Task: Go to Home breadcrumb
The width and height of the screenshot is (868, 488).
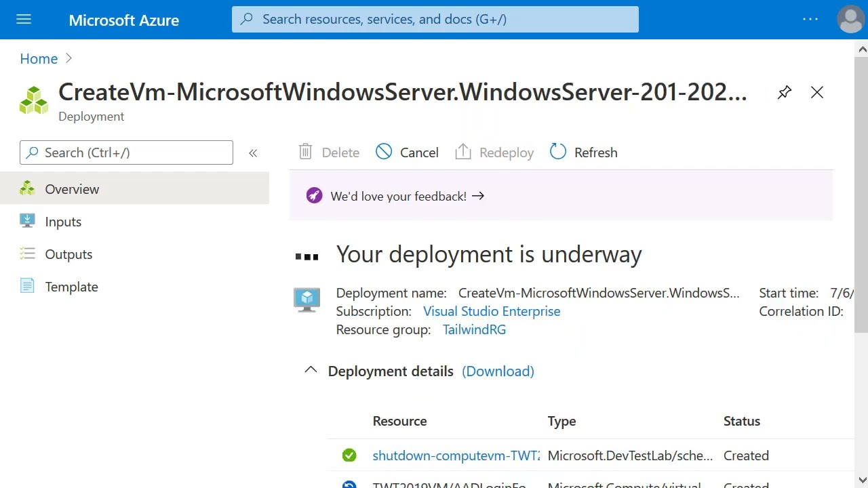Action: pos(39,58)
